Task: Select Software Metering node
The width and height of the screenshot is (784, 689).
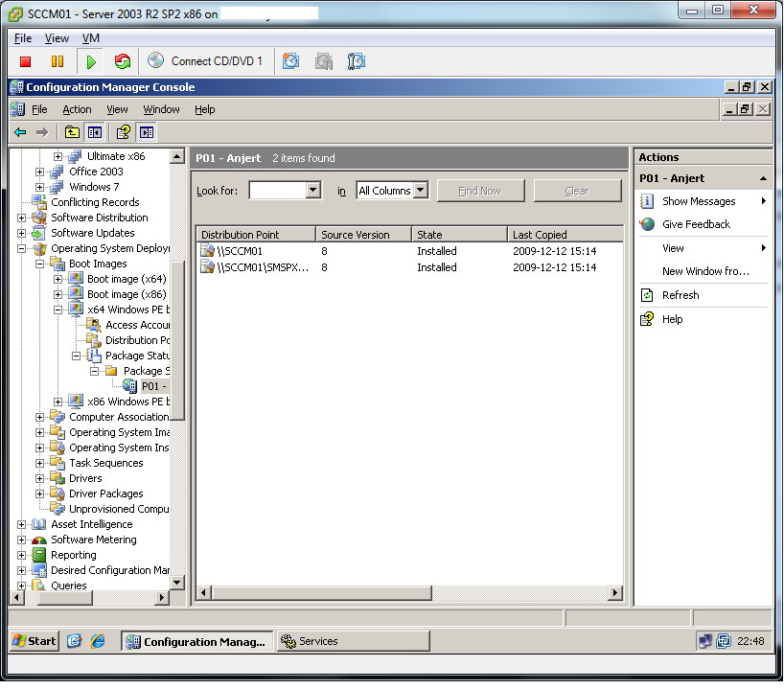Action: [x=94, y=540]
